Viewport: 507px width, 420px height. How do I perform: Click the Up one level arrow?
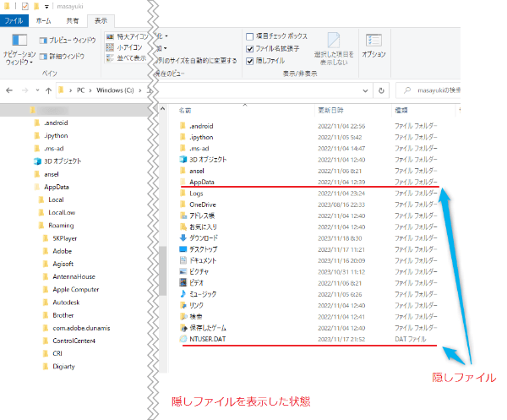click(48, 90)
